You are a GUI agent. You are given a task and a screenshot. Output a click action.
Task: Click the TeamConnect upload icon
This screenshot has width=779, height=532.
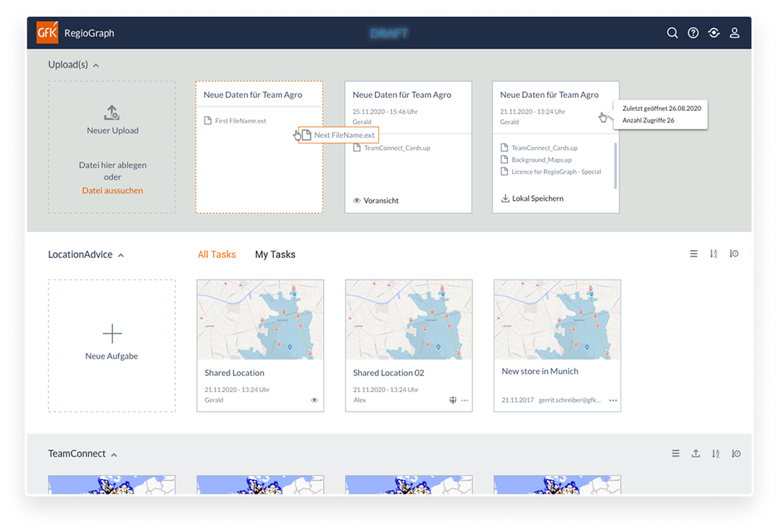point(696,454)
